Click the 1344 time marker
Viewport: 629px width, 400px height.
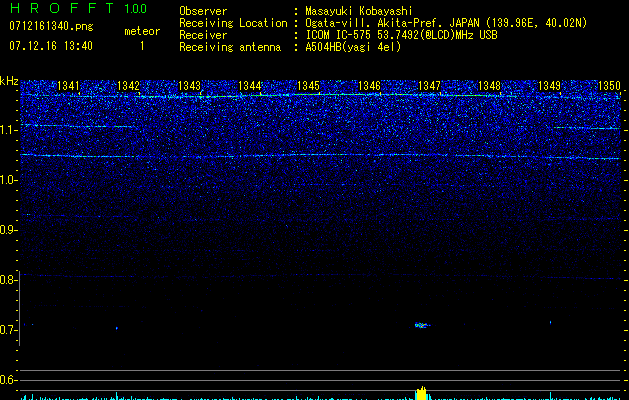tap(250, 86)
